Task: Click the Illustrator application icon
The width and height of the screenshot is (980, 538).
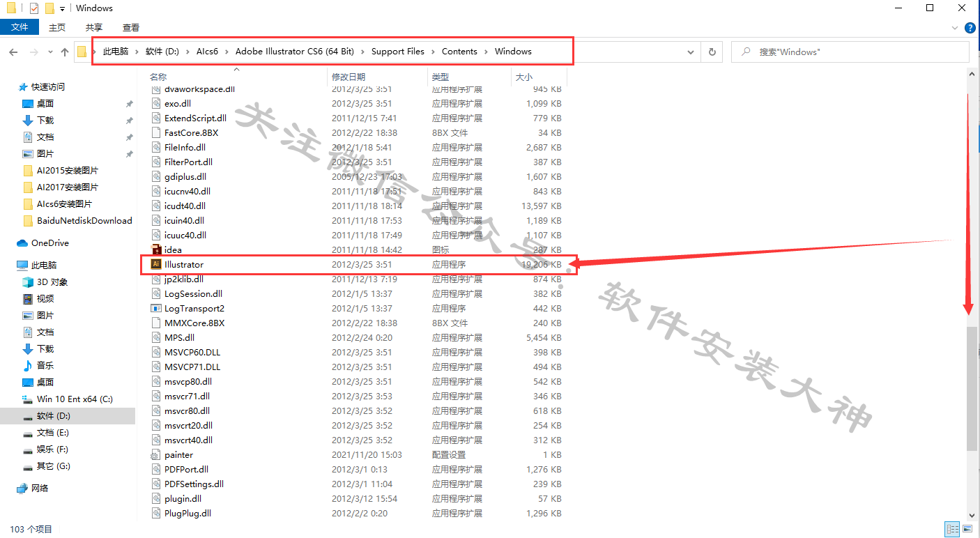Action: point(156,264)
